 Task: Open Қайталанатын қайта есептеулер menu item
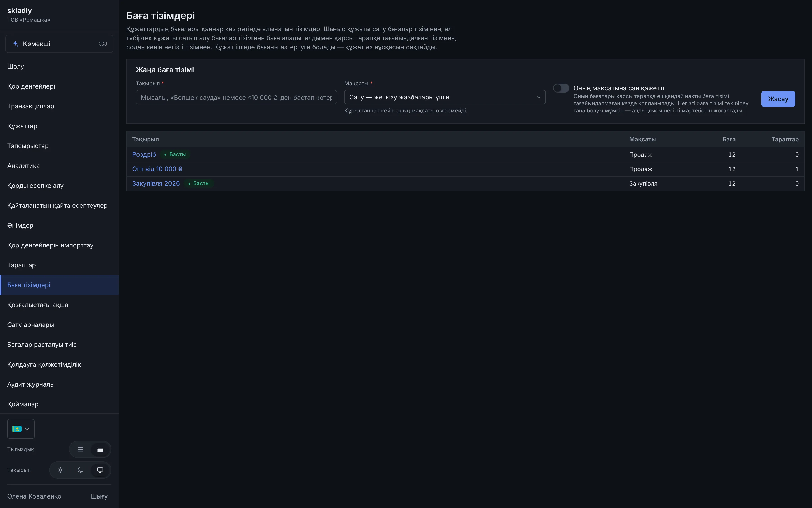(x=59, y=205)
